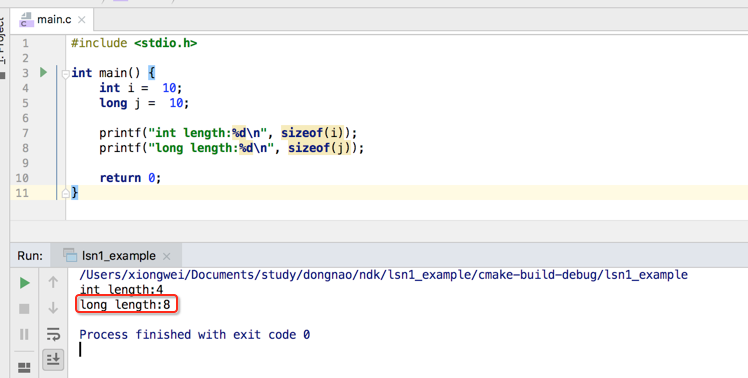Click the Run: panel label

[30, 256]
